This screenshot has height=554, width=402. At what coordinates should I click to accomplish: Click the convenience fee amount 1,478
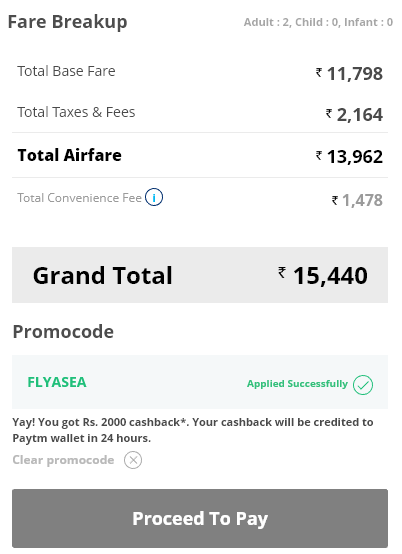coord(357,200)
